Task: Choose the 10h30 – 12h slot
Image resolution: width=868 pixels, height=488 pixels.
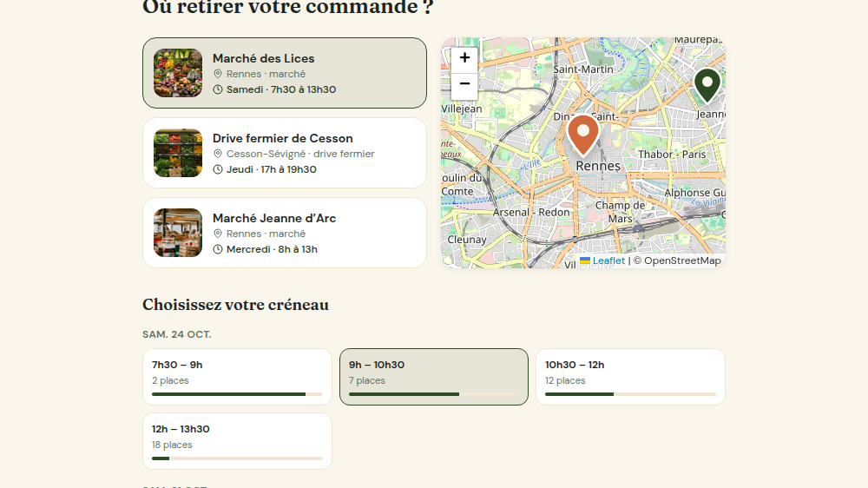Action: point(630,377)
